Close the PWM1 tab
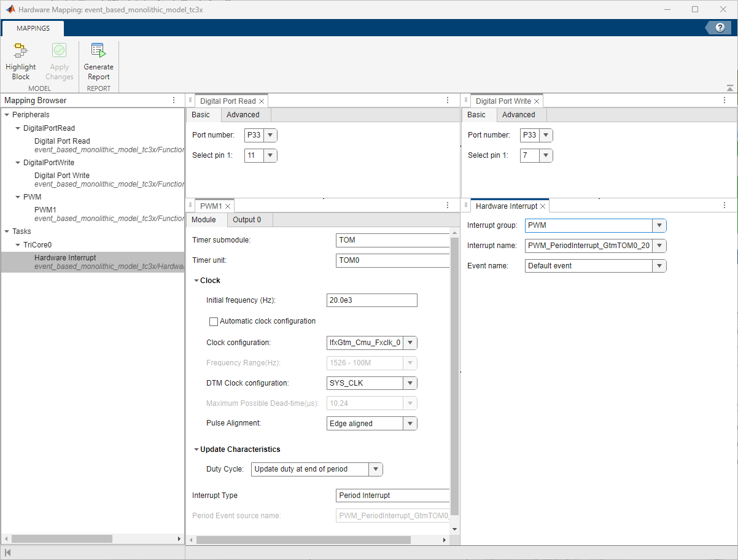The image size is (738, 560). click(228, 206)
